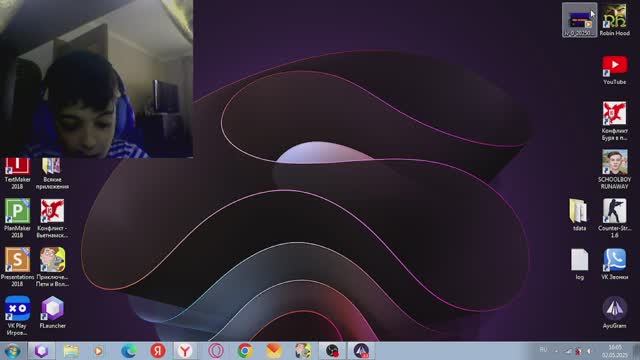Open the network tray icon
640x360 pixels.
tap(568, 351)
